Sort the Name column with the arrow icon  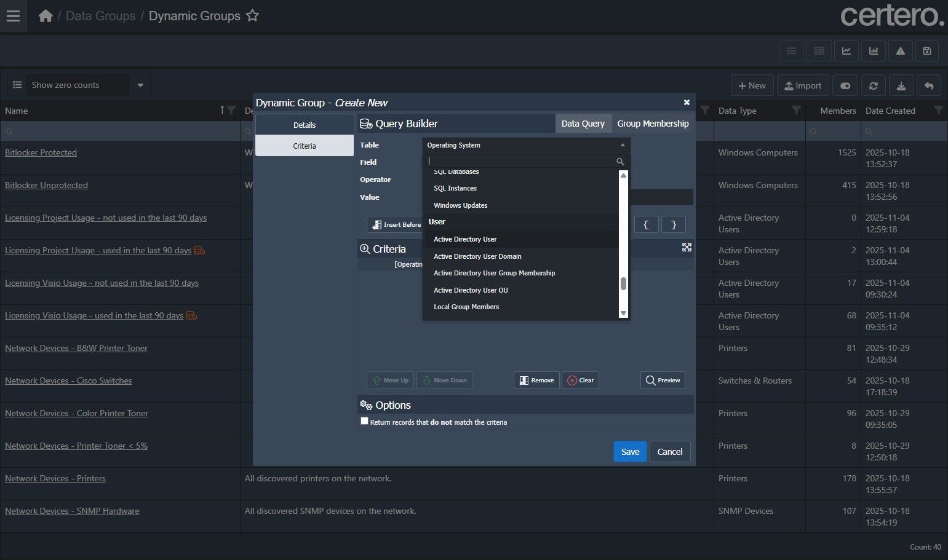(x=223, y=111)
